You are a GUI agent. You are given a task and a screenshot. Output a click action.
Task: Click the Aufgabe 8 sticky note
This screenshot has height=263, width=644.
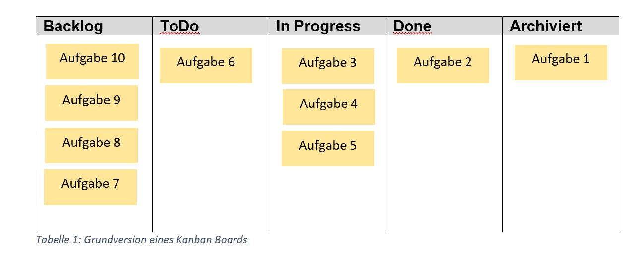(x=91, y=146)
